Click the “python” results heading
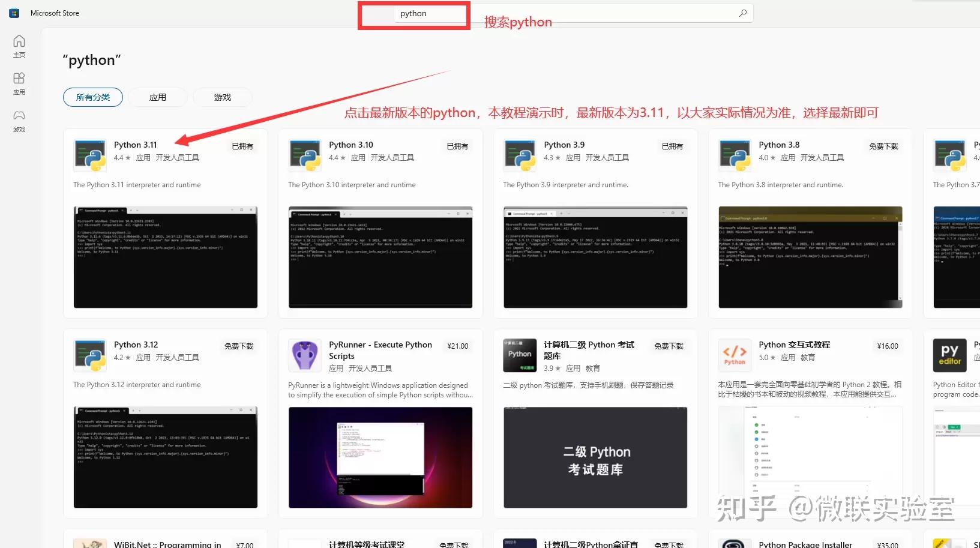This screenshot has height=548, width=980. coord(92,60)
